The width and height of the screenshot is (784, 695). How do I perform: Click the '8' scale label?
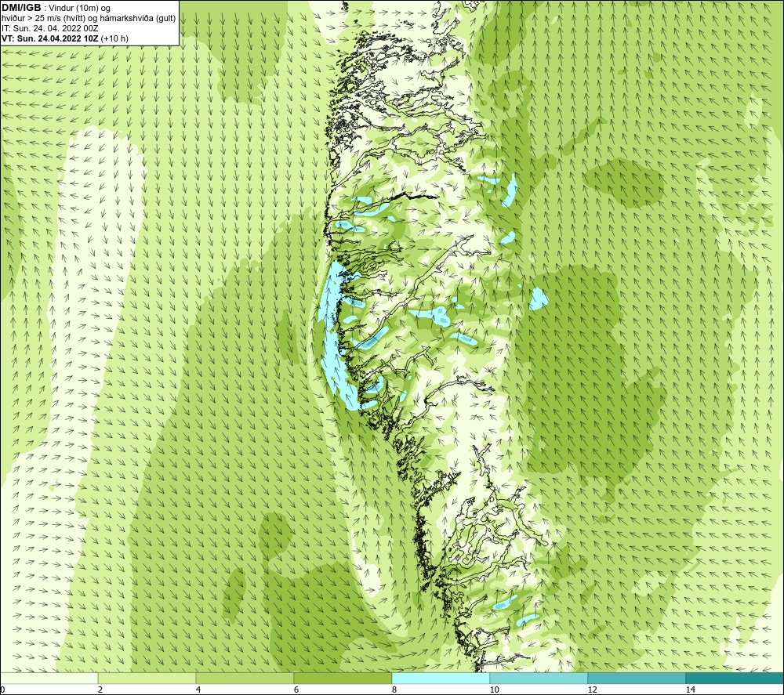pos(394,690)
